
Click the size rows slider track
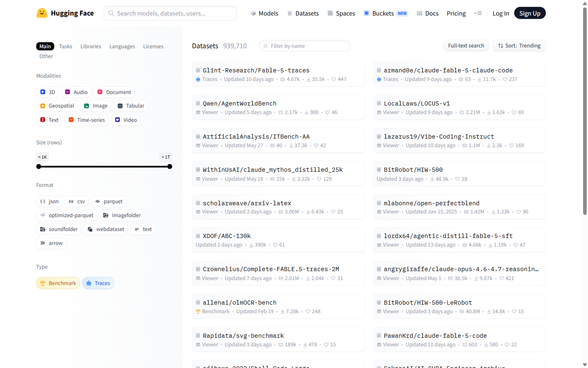click(104, 166)
